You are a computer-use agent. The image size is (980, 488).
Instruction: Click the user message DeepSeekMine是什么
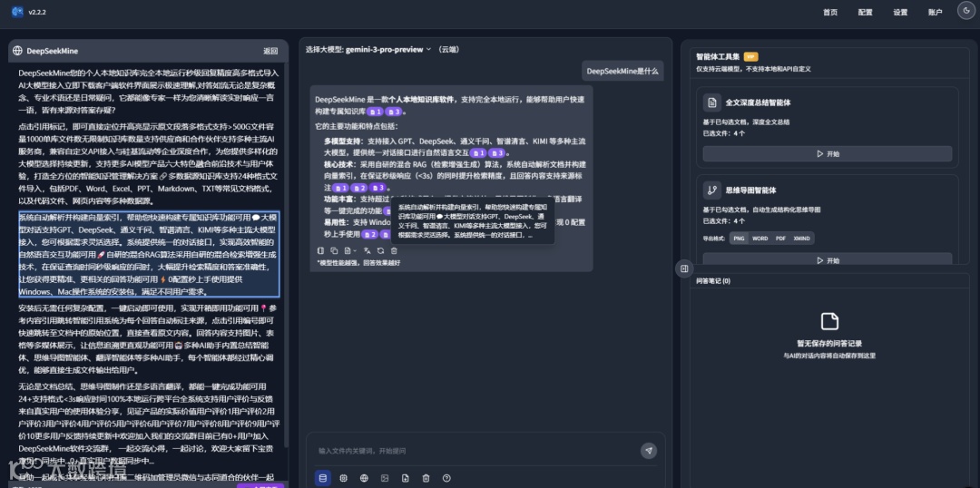622,72
